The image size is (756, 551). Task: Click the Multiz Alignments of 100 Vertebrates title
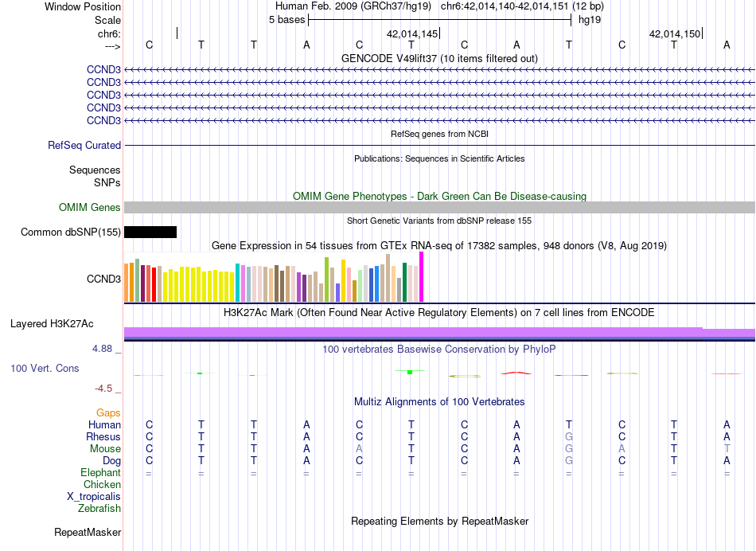pyautogui.click(x=440, y=401)
